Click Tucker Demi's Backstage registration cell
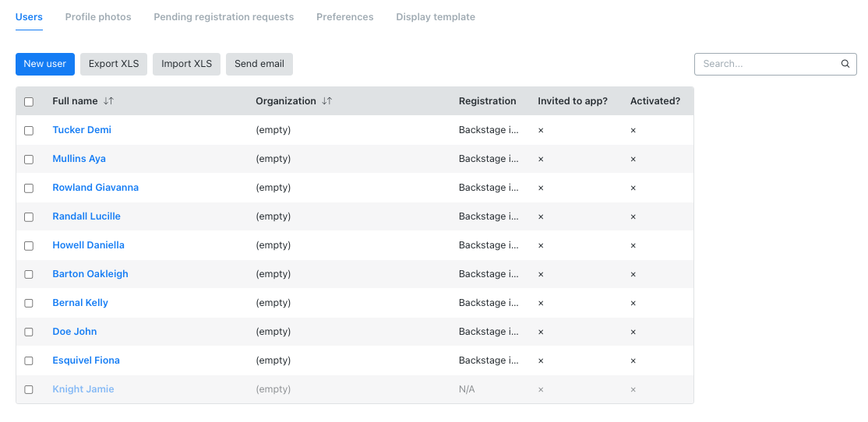The height and width of the screenshot is (422, 868). click(x=489, y=130)
